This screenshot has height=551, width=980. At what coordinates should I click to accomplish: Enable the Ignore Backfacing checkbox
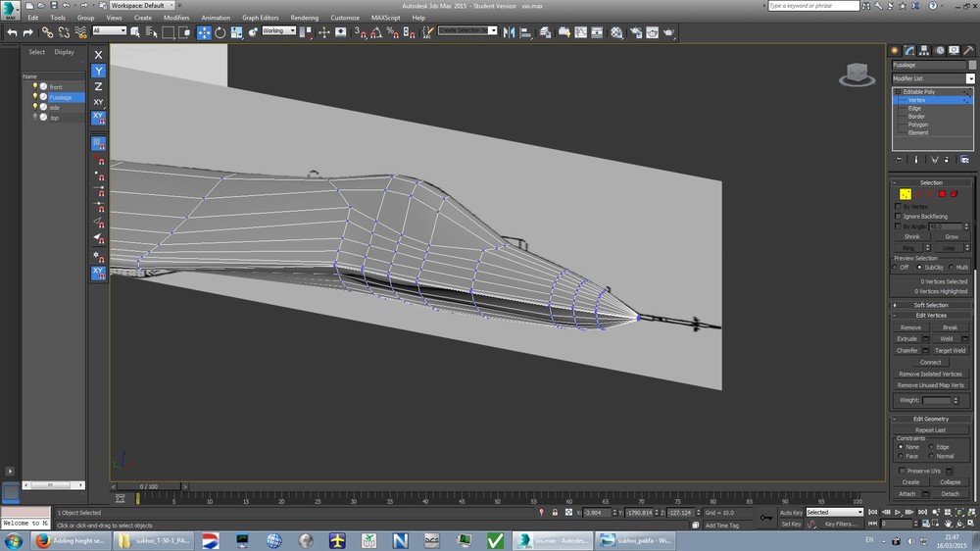point(898,216)
